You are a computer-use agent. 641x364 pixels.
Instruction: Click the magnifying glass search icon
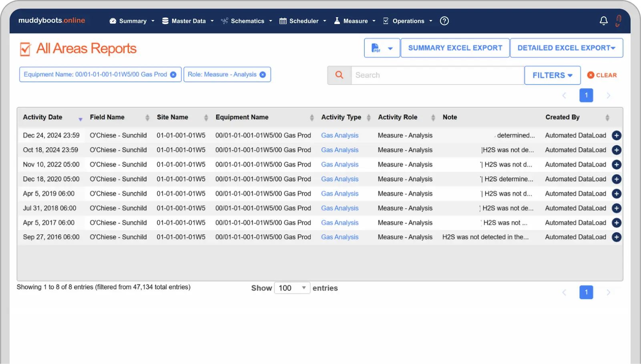[x=339, y=75]
